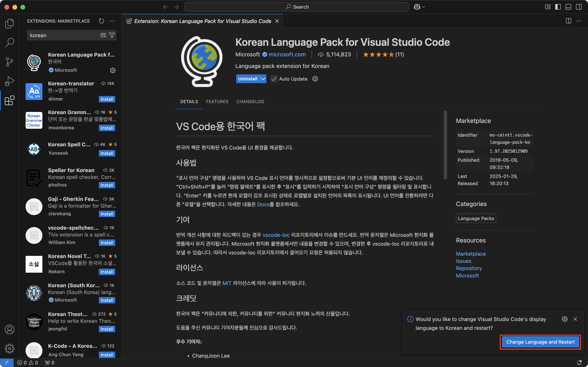
Task: Install the Korean-translator extension
Action: (x=107, y=99)
